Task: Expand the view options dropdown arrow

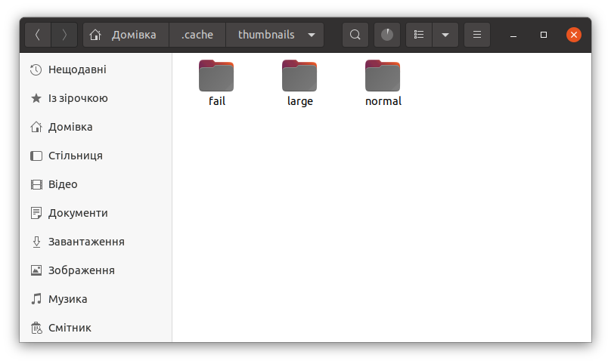Action: (445, 35)
